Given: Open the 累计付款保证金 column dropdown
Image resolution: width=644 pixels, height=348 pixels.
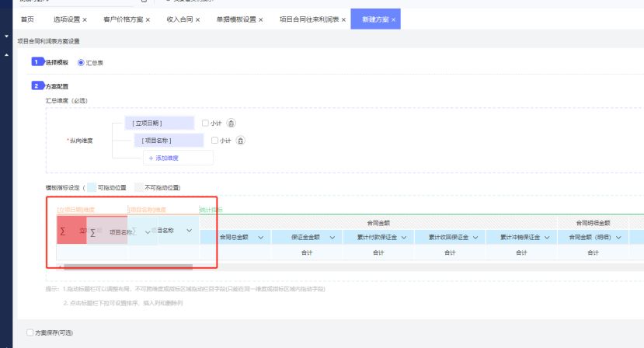Looking at the screenshot, I should [404, 238].
